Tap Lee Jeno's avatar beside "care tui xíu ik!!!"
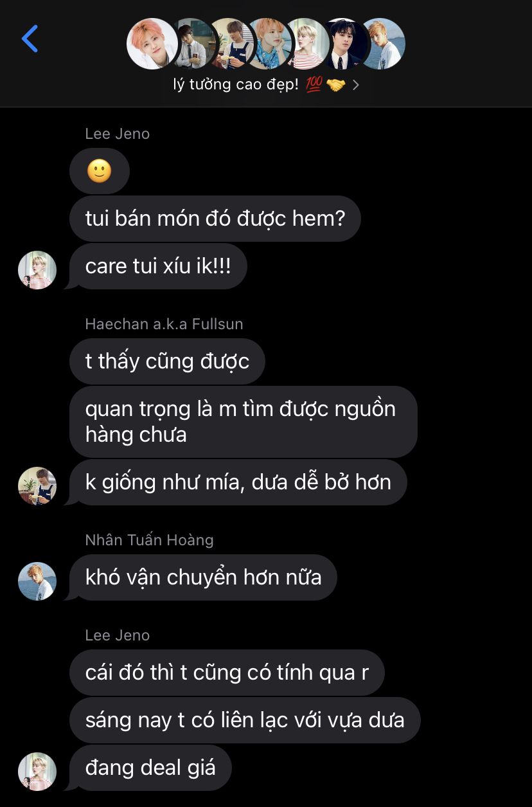The image size is (532, 807). coord(37,270)
